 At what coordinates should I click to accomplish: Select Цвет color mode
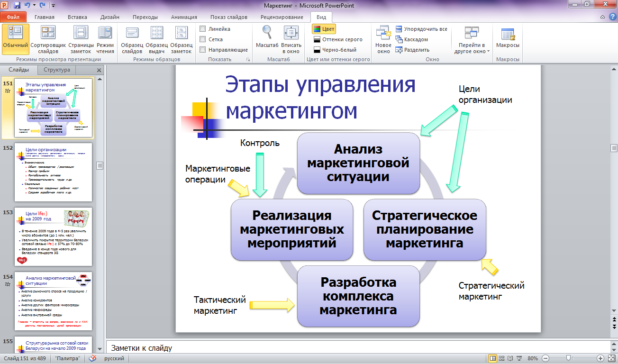click(x=324, y=29)
